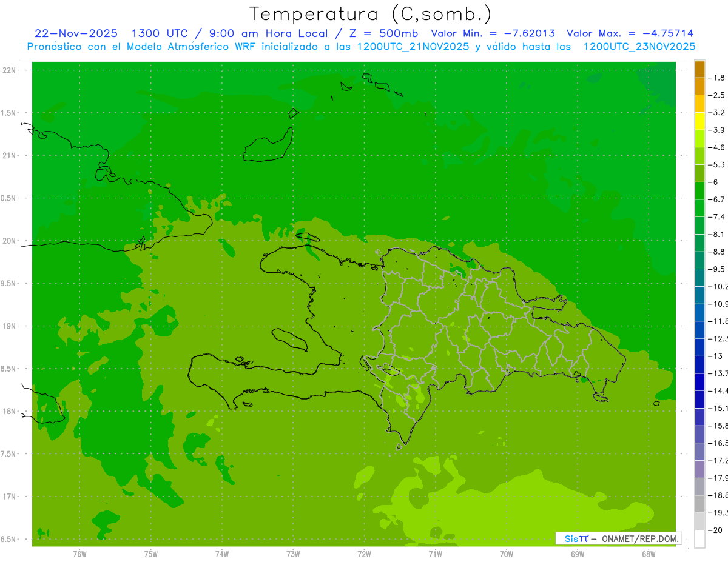
Task: Click the valid-until time "1200UTC_23NOV2025"
Action: pos(639,47)
